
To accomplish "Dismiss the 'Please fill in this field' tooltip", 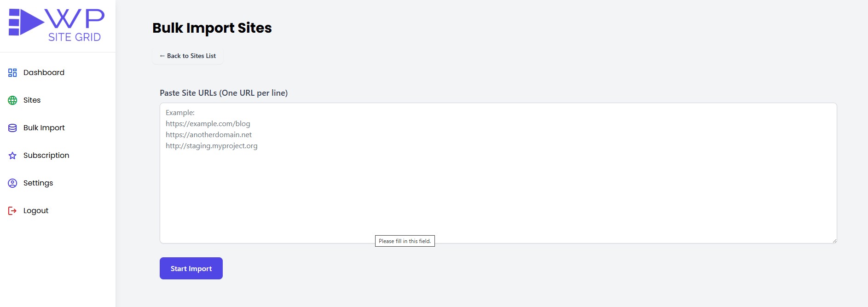I will (x=405, y=241).
